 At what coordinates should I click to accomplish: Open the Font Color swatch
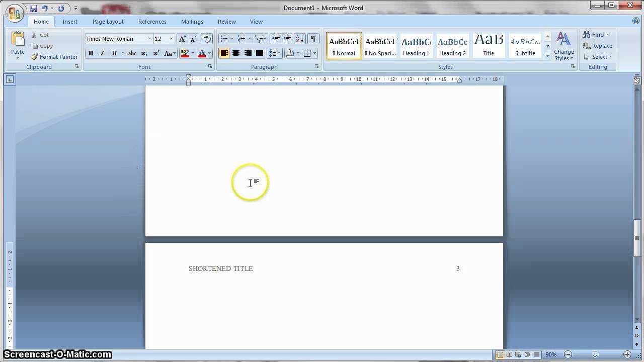pos(201,53)
